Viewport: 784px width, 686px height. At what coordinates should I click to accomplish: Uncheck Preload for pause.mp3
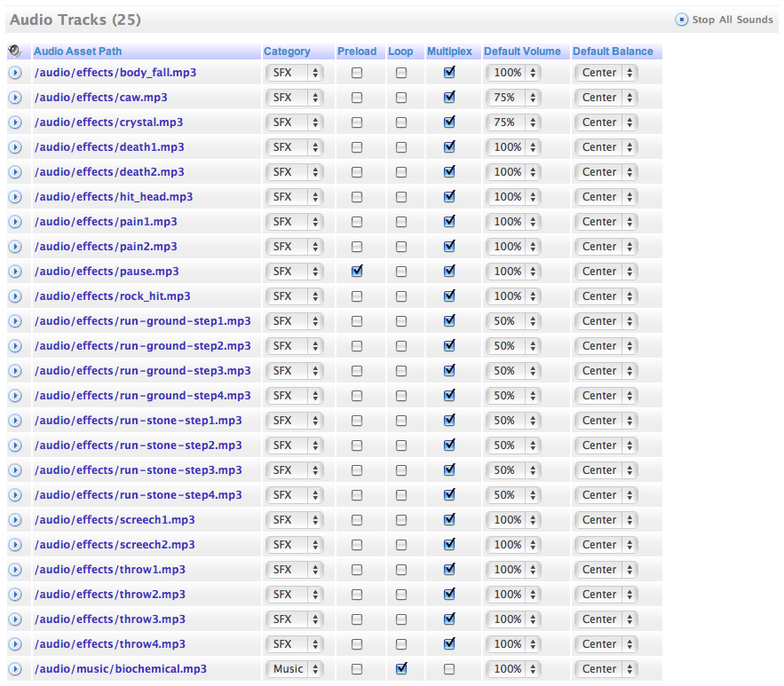pos(357,272)
